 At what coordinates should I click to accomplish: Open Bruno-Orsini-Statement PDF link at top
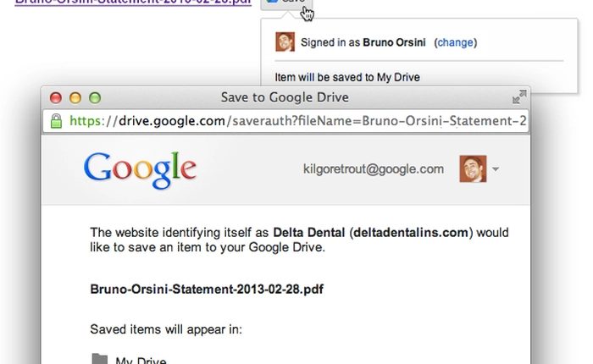(x=133, y=2)
